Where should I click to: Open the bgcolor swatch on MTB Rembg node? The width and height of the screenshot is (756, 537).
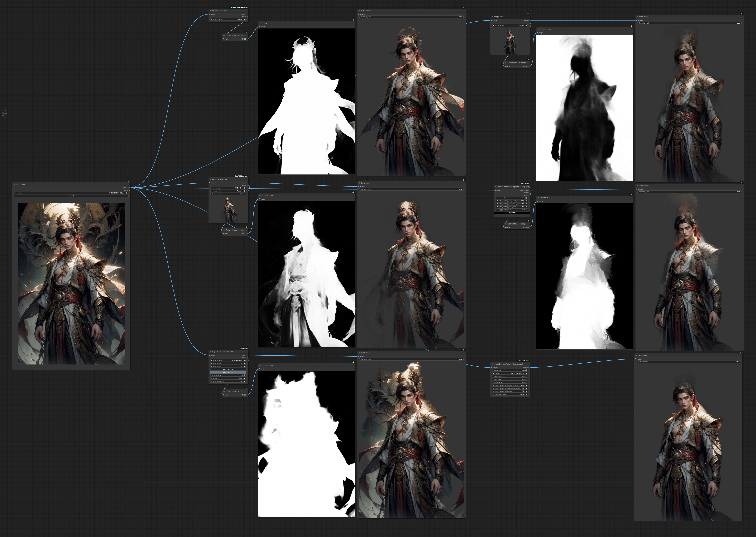tap(512, 213)
